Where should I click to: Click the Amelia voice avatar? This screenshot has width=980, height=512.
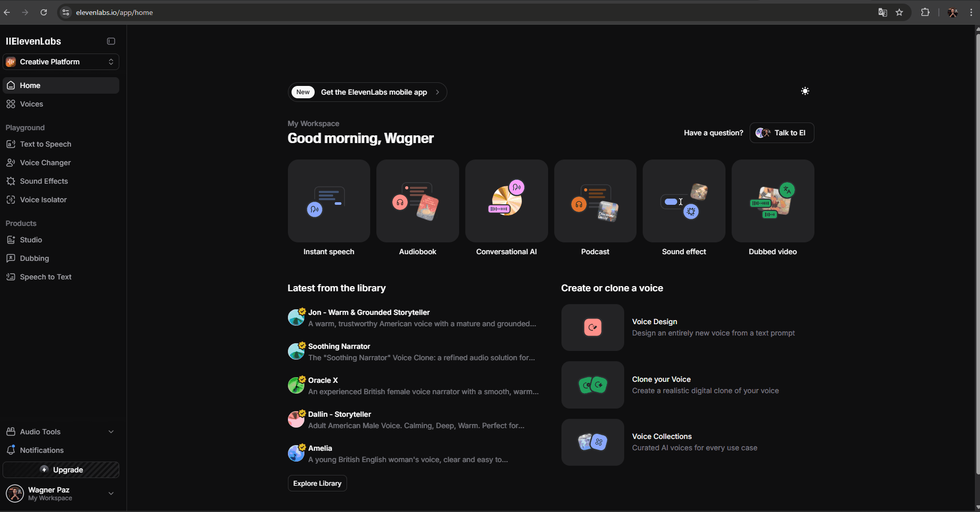[x=296, y=453]
